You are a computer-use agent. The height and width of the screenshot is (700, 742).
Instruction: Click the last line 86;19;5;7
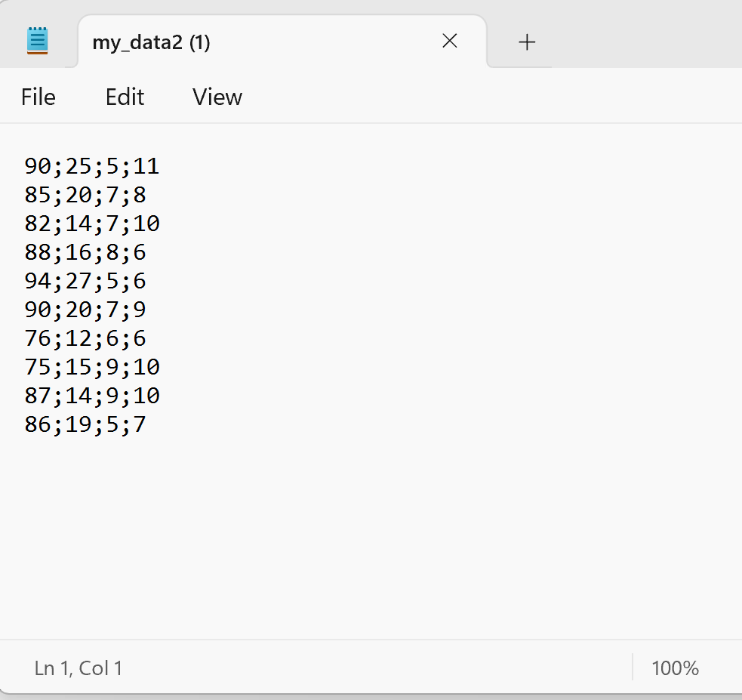83,424
